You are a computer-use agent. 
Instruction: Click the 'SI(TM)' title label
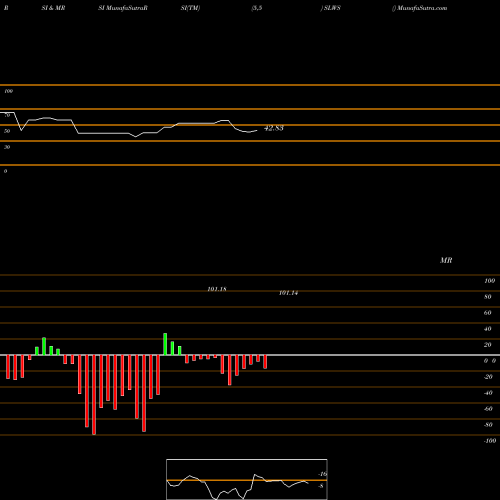click(190, 8)
